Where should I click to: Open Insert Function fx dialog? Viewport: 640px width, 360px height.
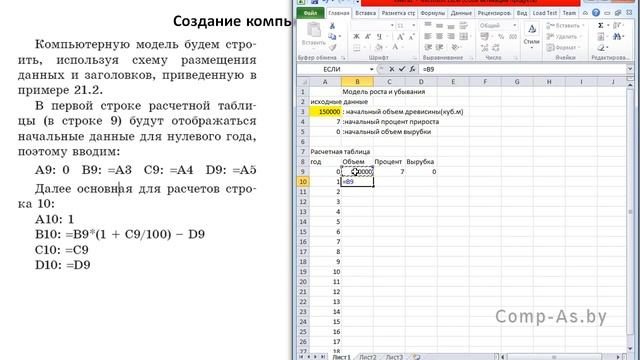coord(412,69)
